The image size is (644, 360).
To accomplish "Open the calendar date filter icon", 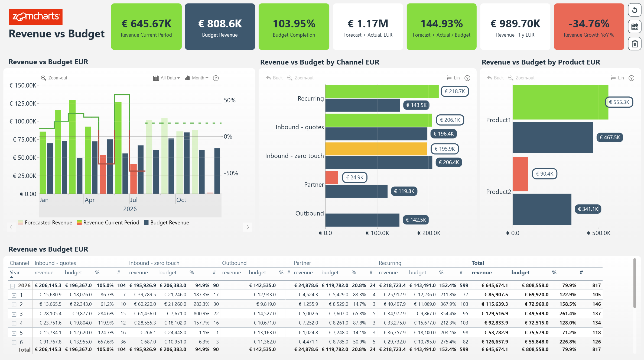I will (x=635, y=27).
